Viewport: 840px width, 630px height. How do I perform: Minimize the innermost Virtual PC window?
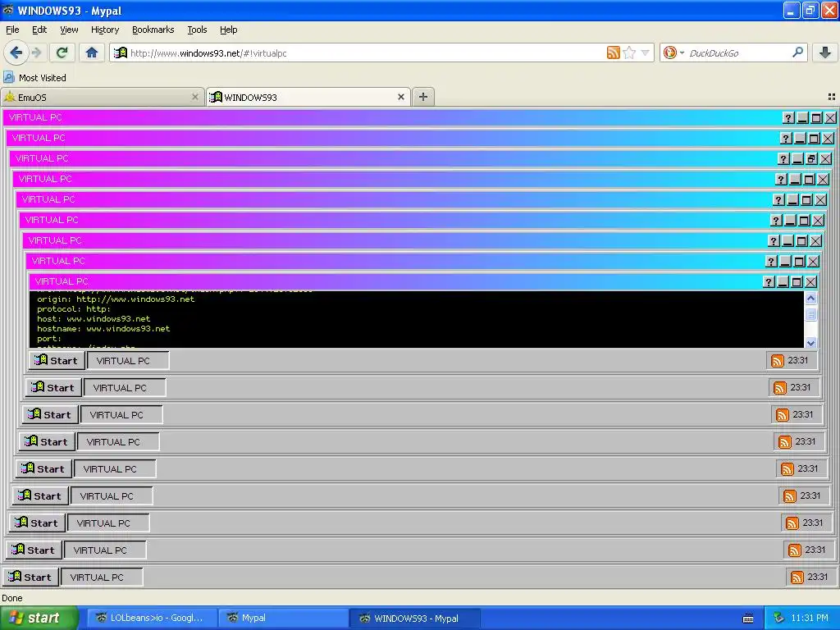pyautogui.click(x=783, y=282)
